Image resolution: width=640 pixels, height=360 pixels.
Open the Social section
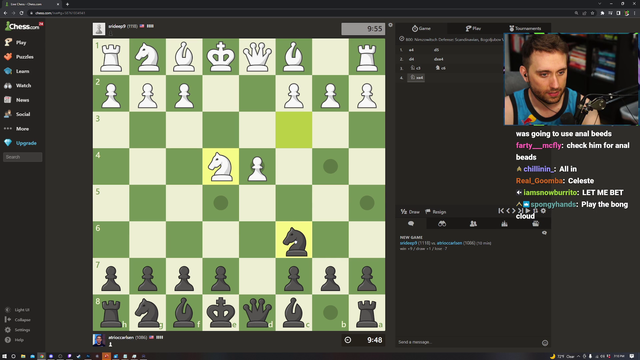click(x=18, y=114)
